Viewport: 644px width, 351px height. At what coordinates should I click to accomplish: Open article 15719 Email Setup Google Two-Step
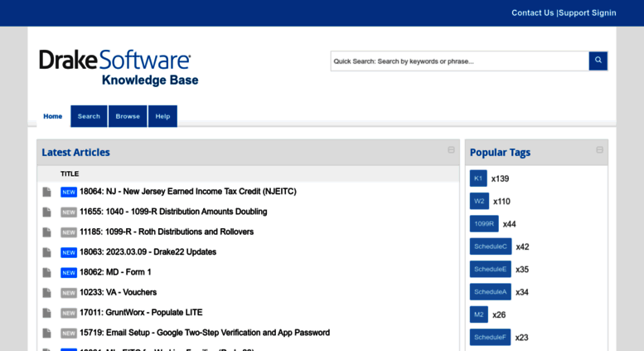tap(205, 333)
